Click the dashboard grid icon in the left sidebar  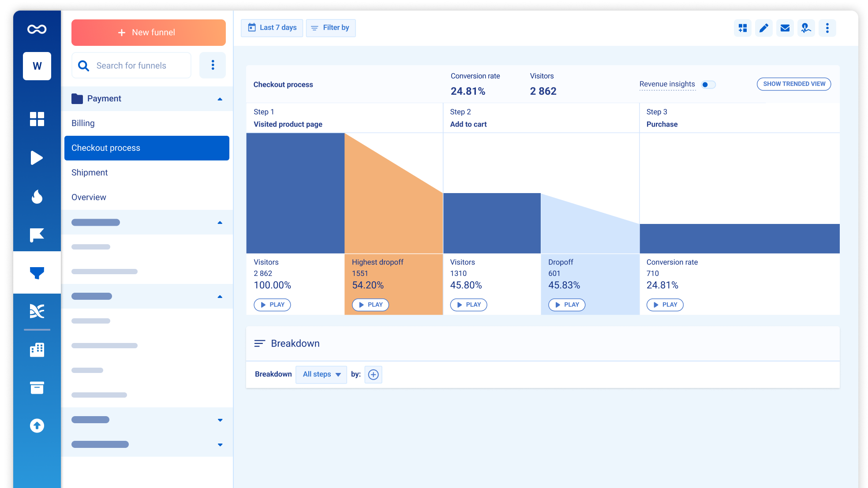[x=37, y=119]
